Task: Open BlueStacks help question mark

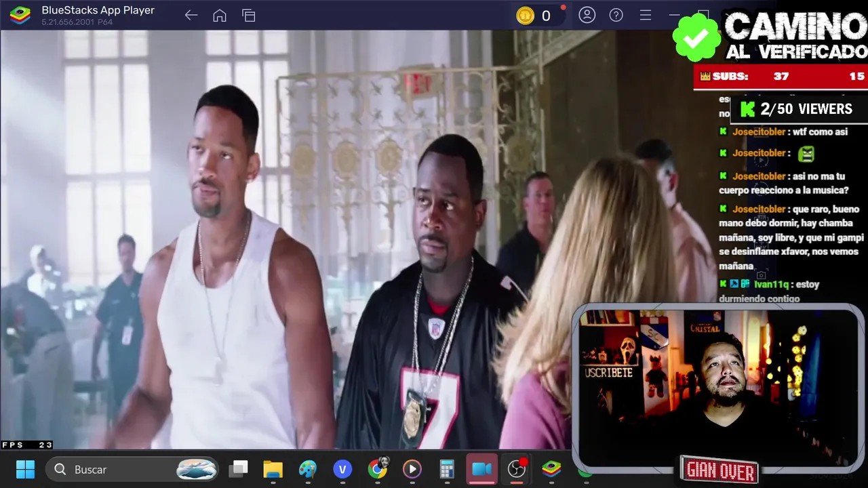Action: [616, 15]
